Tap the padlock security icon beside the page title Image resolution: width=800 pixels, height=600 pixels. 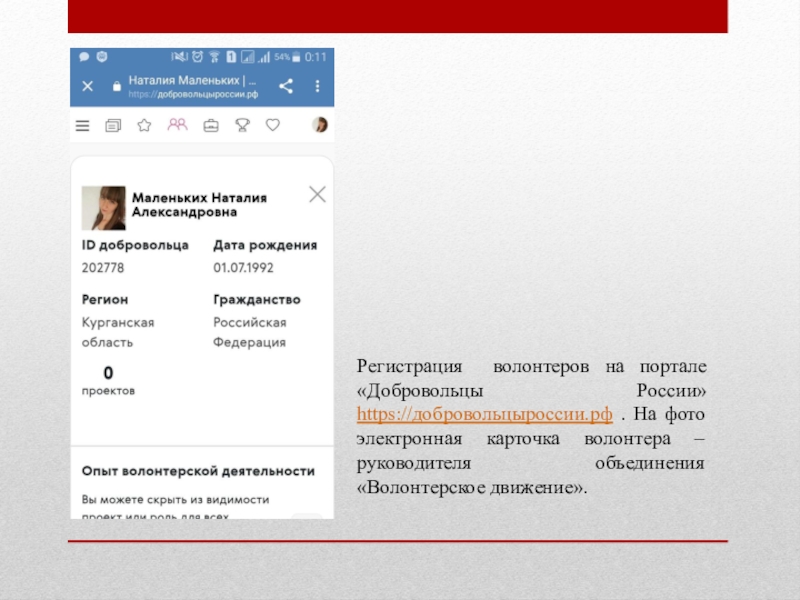click(x=117, y=86)
